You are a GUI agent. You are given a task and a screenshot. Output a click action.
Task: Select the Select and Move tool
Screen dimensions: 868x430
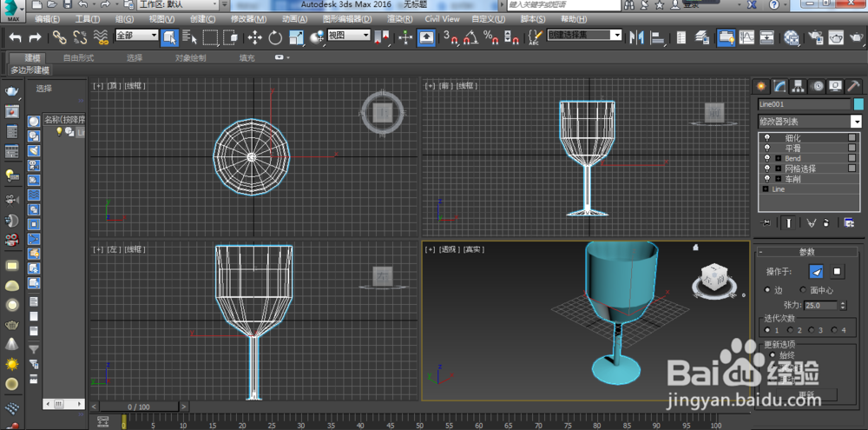pyautogui.click(x=254, y=37)
